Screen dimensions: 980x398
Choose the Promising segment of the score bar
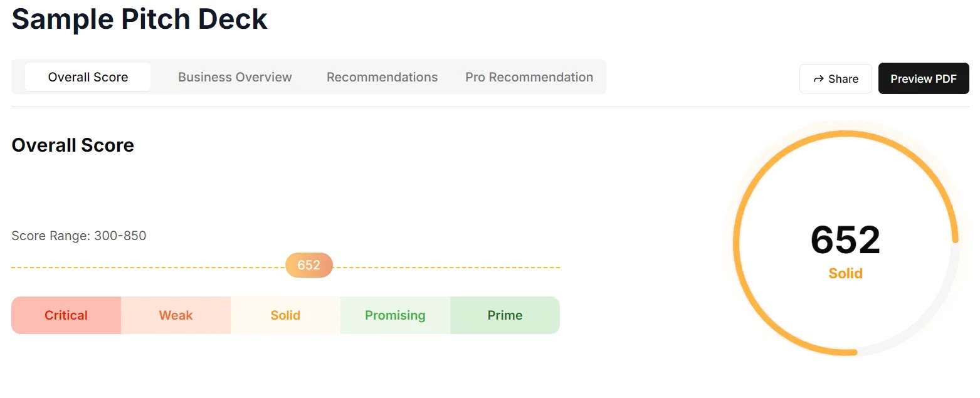point(395,315)
